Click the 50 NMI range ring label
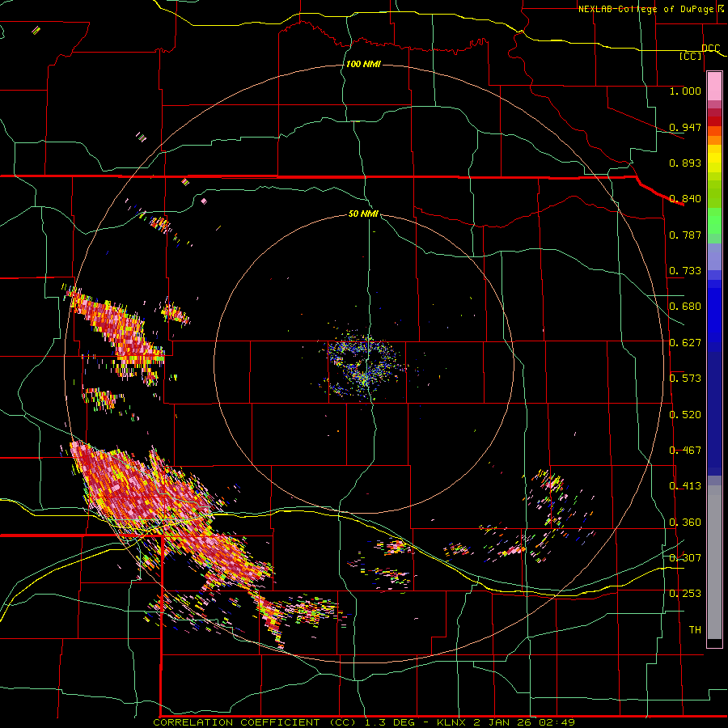The image size is (728, 728). click(x=363, y=214)
